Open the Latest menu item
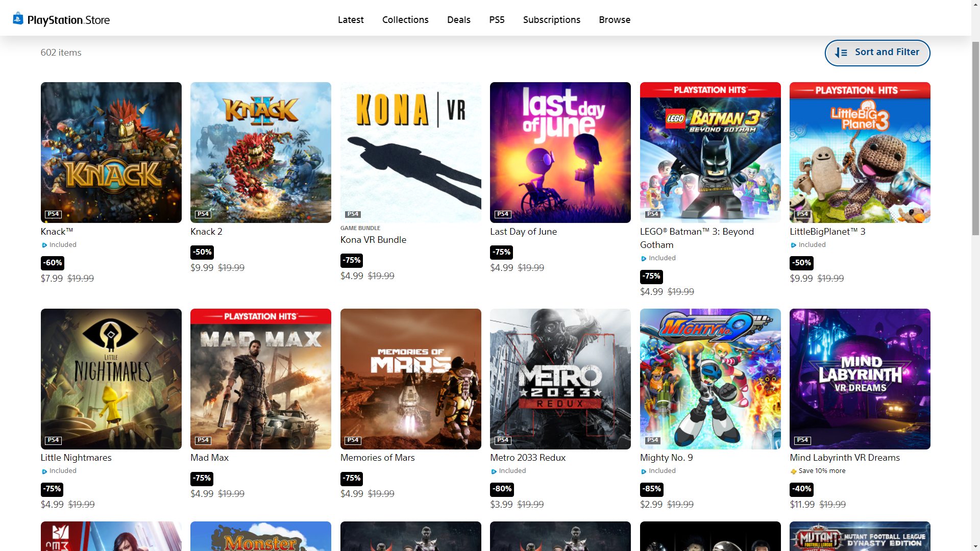The height and width of the screenshot is (551, 980). (351, 20)
